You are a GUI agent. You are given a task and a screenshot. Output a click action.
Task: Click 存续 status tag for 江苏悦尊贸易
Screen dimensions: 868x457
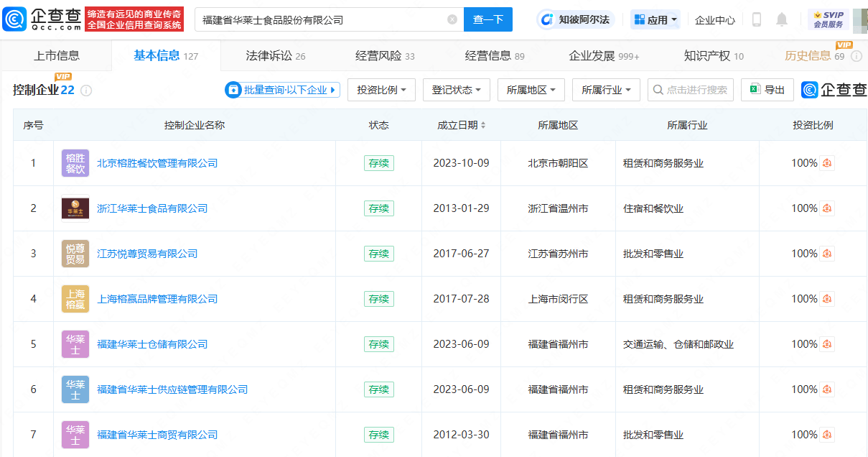point(379,254)
